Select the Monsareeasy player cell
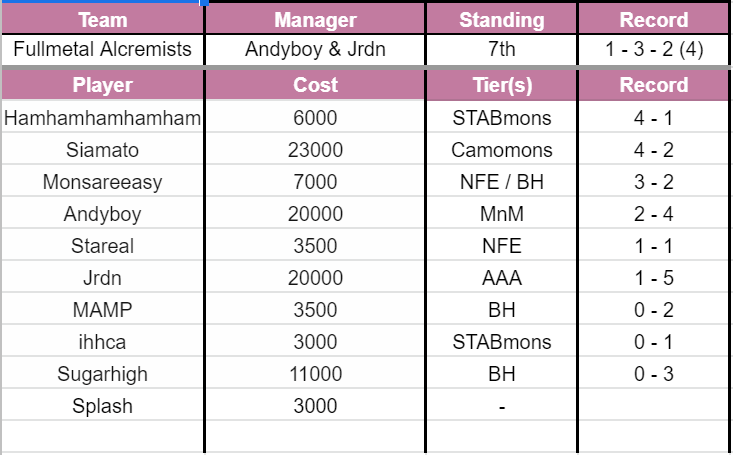Image resolution: width=733 pixels, height=455 pixels. (x=102, y=182)
